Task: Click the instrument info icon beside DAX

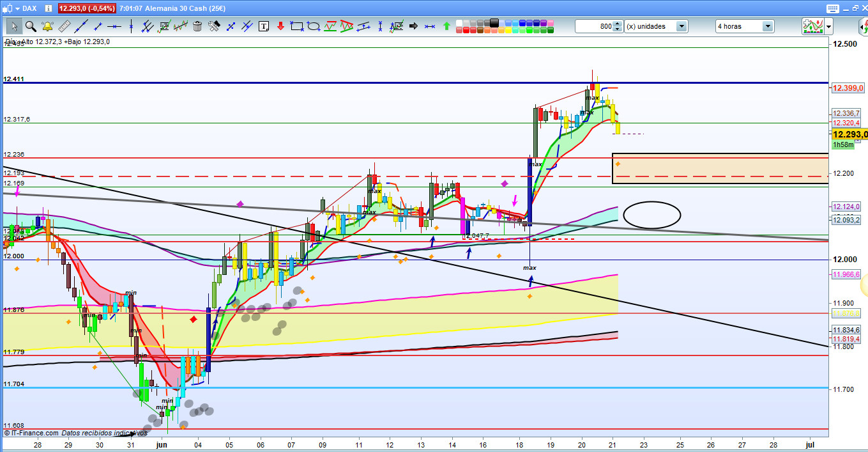Action: [x=47, y=8]
